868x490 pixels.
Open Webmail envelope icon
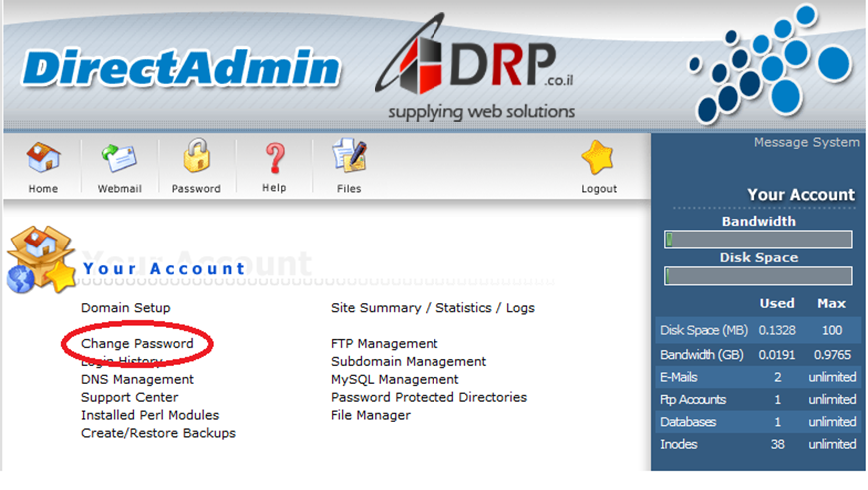(x=118, y=160)
